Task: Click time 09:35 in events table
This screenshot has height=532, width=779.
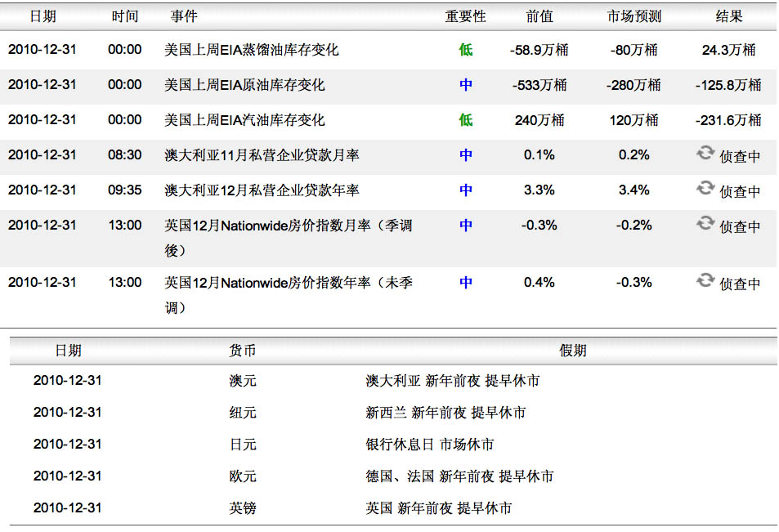Action: click(125, 190)
